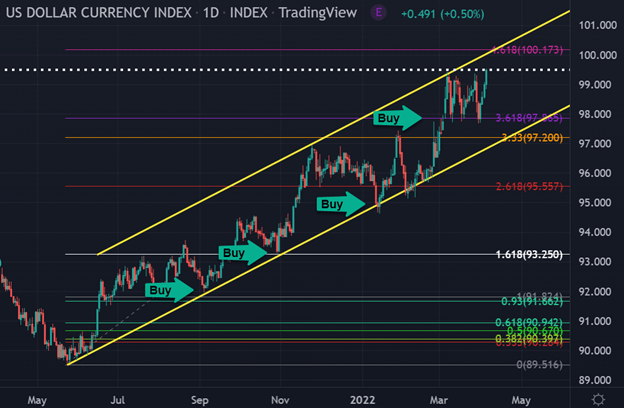Select the 0.618(90.942) Fibonacci label
The width and height of the screenshot is (624, 408).
pyautogui.click(x=529, y=322)
